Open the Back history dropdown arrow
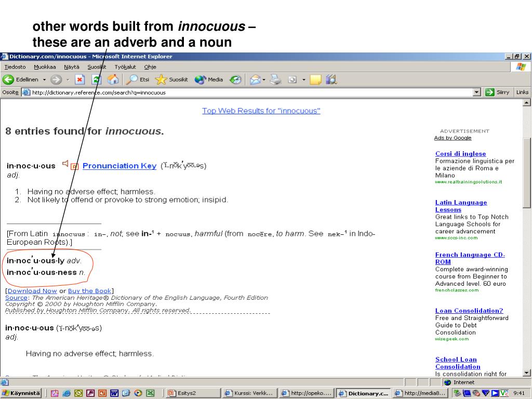Viewport: 532px width, 399px height. [x=44, y=79]
